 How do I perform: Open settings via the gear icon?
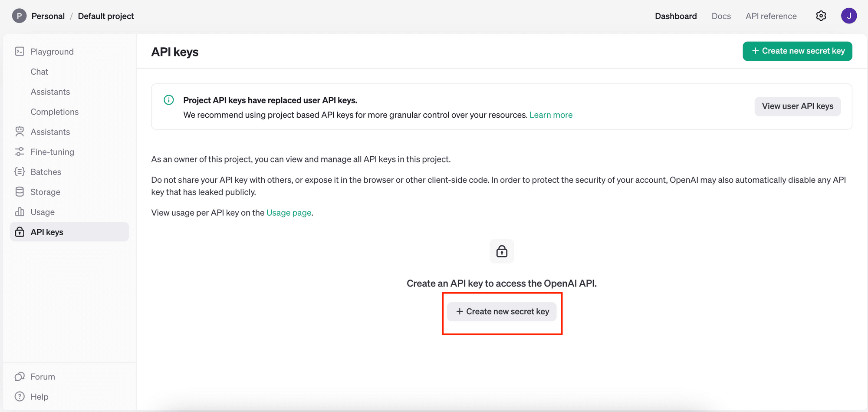click(821, 16)
